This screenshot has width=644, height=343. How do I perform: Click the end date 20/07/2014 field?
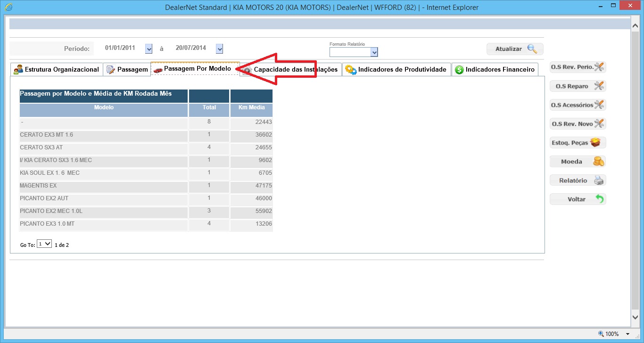pos(190,48)
